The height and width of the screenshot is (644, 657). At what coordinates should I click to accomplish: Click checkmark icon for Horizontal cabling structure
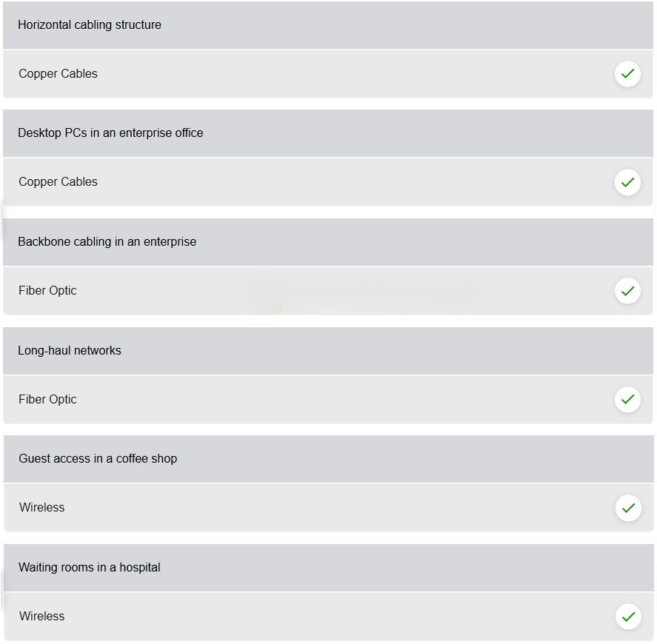pyautogui.click(x=627, y=74)
